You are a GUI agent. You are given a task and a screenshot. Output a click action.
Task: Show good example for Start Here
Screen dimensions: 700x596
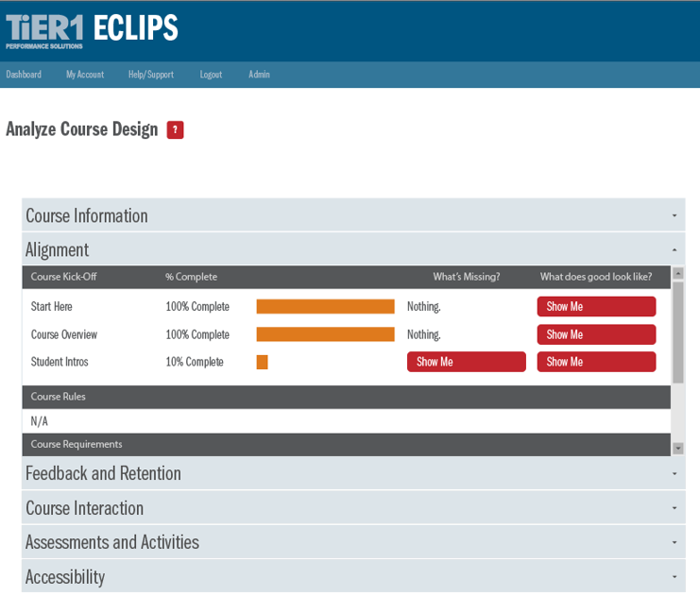pos(596,306)
